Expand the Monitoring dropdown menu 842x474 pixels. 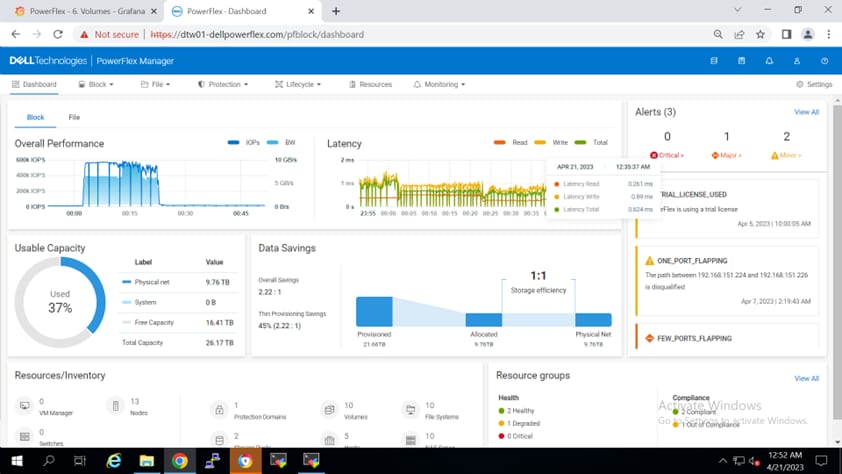coord(439,84)
